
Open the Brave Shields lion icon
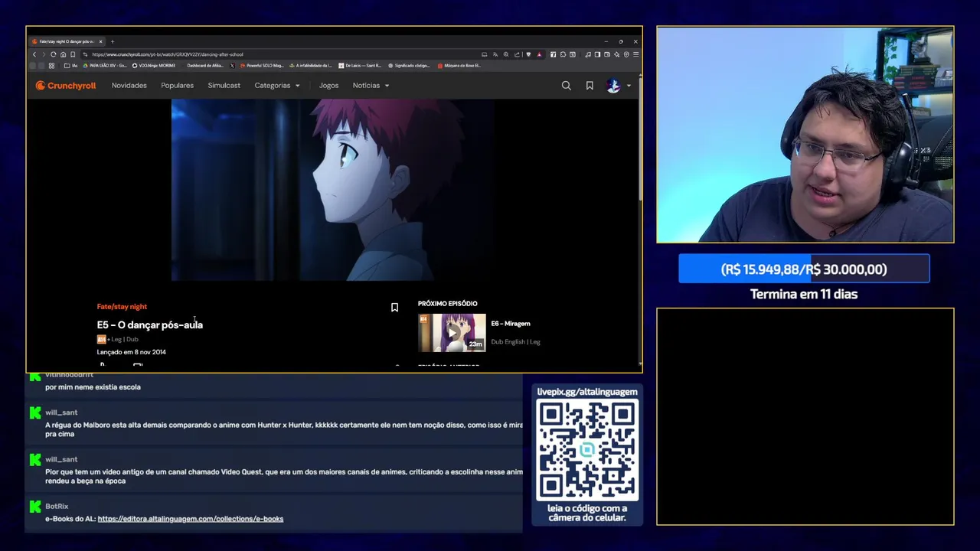pyautogui.click(x=528, y=54)
